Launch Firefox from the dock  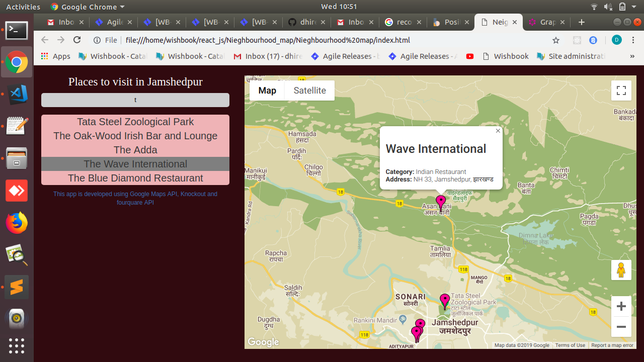click(17, 223)
